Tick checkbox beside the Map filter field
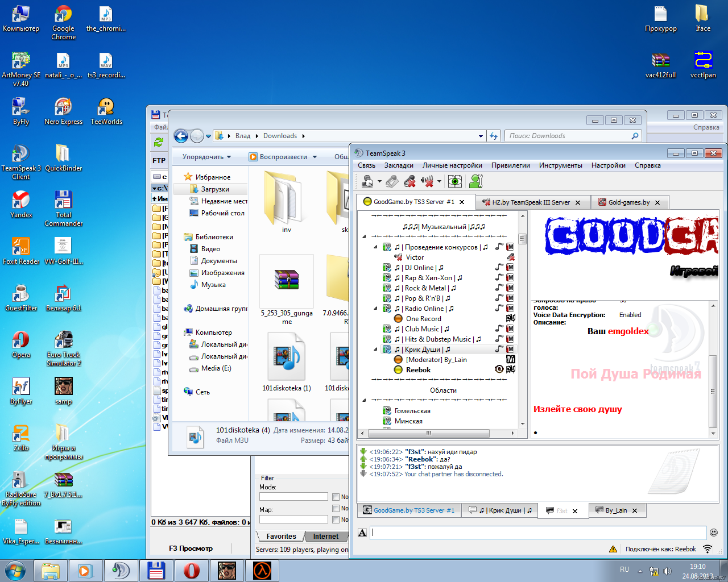The image size is (728, 582). 336,519
